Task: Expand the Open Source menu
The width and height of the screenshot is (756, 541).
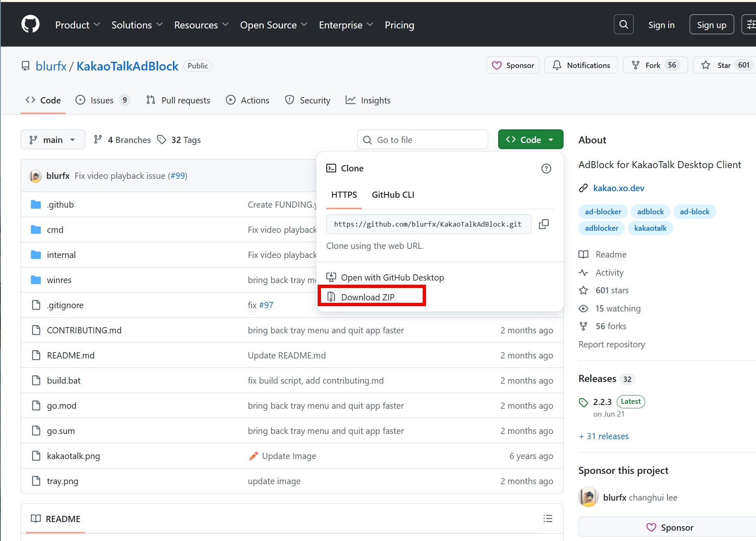Action: tap(274, 25)
